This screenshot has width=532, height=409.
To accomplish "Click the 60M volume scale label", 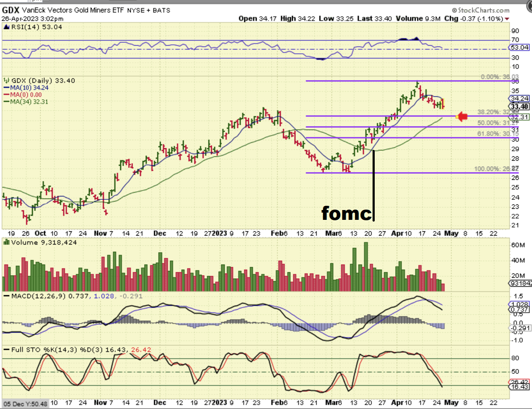I will click(518, 245).
